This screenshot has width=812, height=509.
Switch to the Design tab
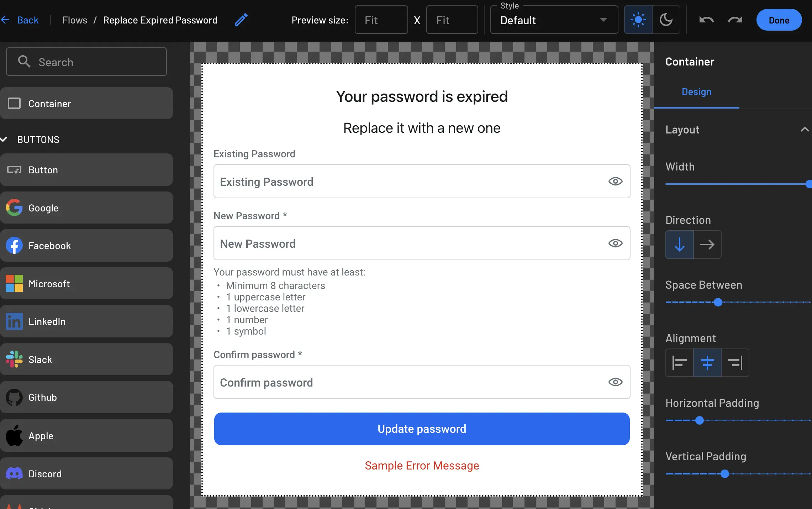(x=696, y=92)
